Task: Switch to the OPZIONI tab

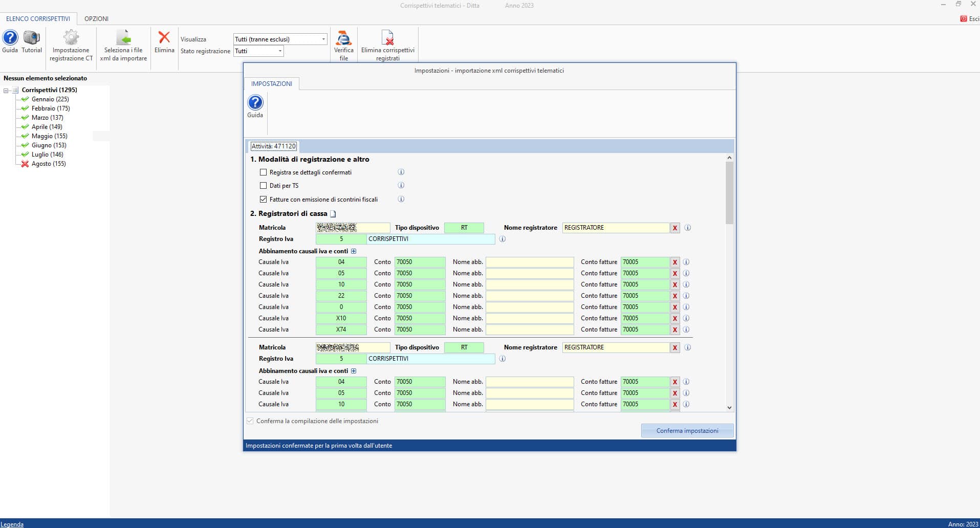Action: tap(96, 19)
